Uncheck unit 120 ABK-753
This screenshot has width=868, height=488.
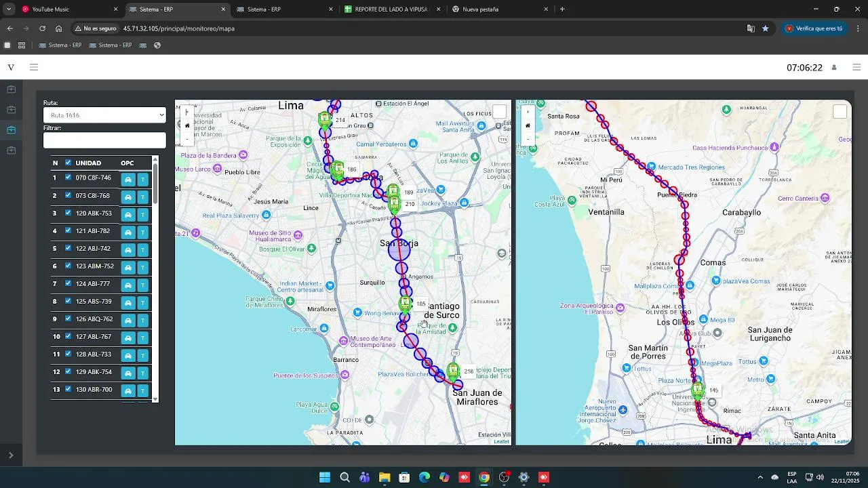point(68,213)
